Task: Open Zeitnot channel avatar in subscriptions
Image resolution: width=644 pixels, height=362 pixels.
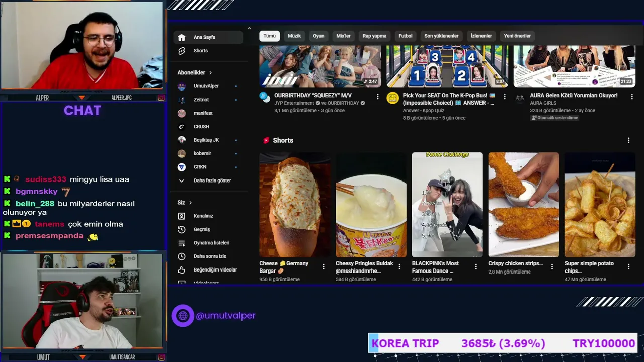Action: (182, 100)
